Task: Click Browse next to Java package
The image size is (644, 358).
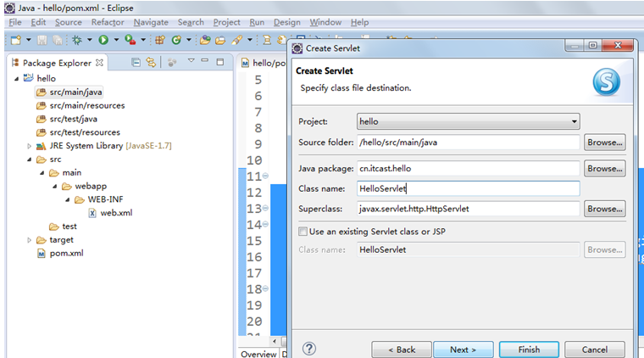Action: [604, 169]
